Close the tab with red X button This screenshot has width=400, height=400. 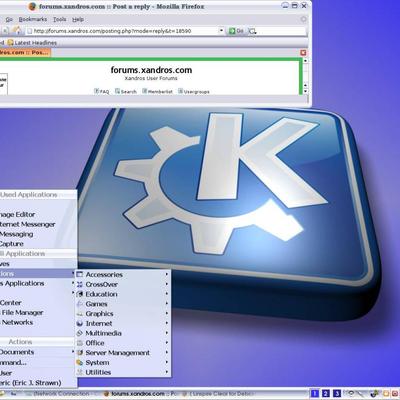tap(303, 53)
